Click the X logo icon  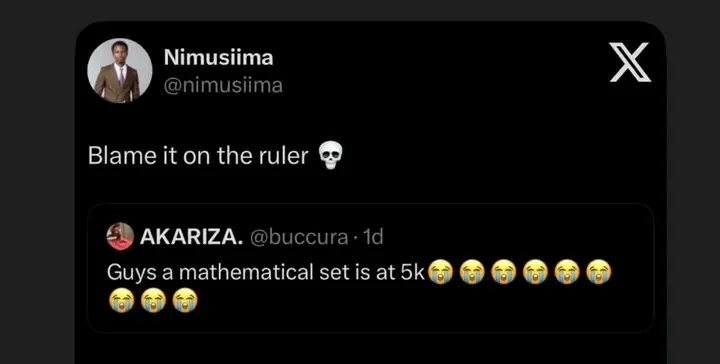pyautogui.click(x=630, y=62)
